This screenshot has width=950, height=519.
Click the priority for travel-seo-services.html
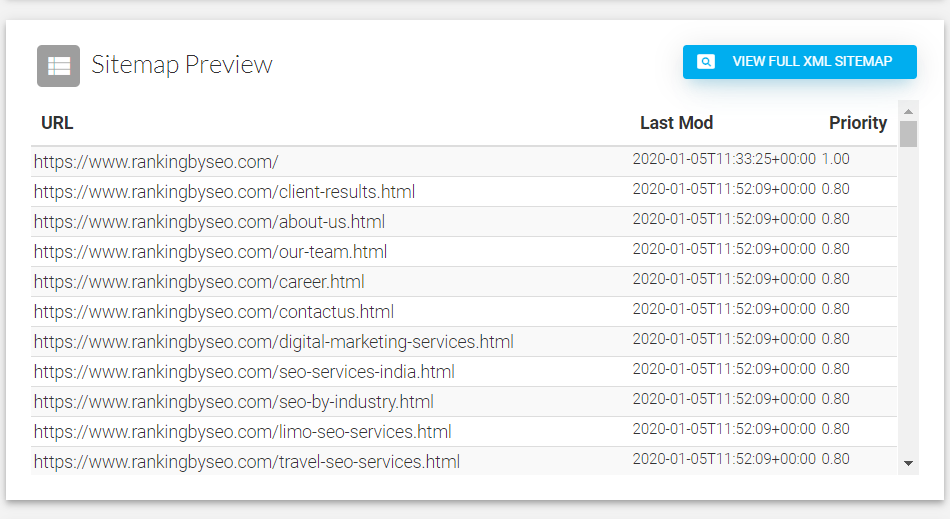tap(835, 458)
